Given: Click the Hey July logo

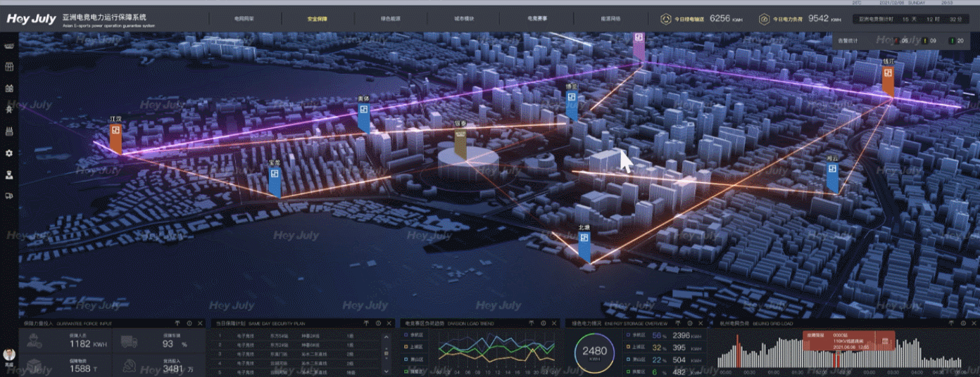Looking at the screenshot, I should point(32,19).
